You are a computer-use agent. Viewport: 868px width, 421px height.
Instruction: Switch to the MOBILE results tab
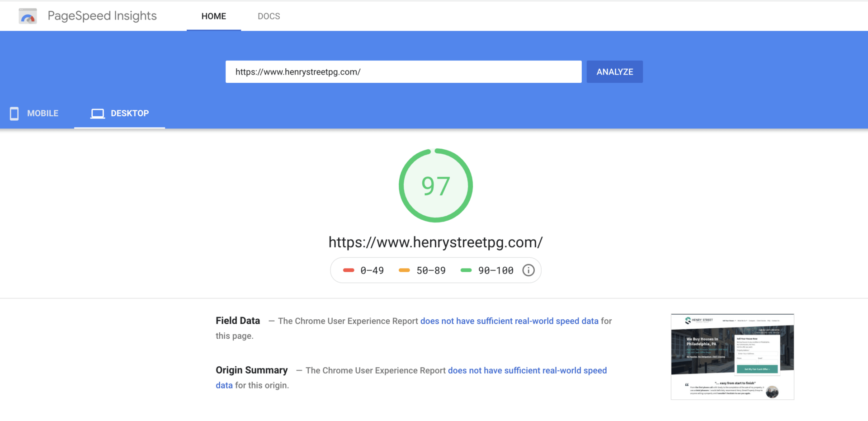click(42, 114)
